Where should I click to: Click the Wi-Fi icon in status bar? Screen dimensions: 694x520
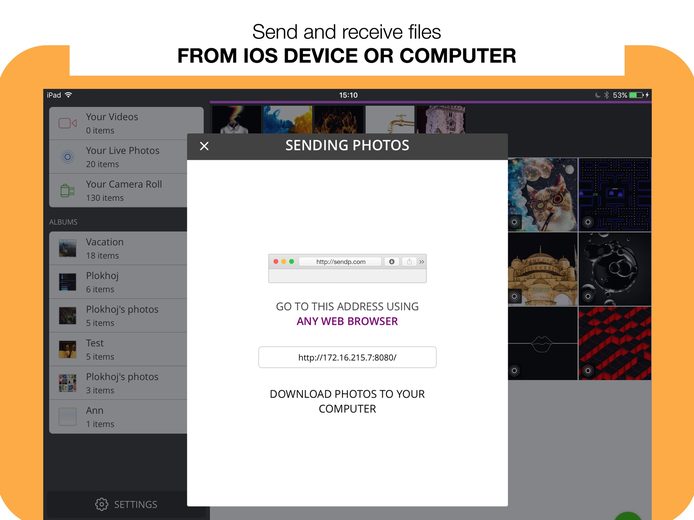[x=68, y=95]
